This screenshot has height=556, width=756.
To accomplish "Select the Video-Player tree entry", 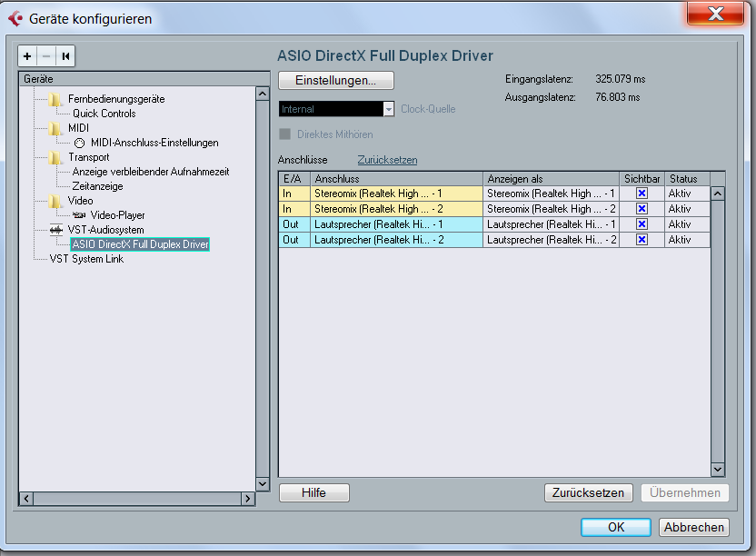I will coord(117,215).
